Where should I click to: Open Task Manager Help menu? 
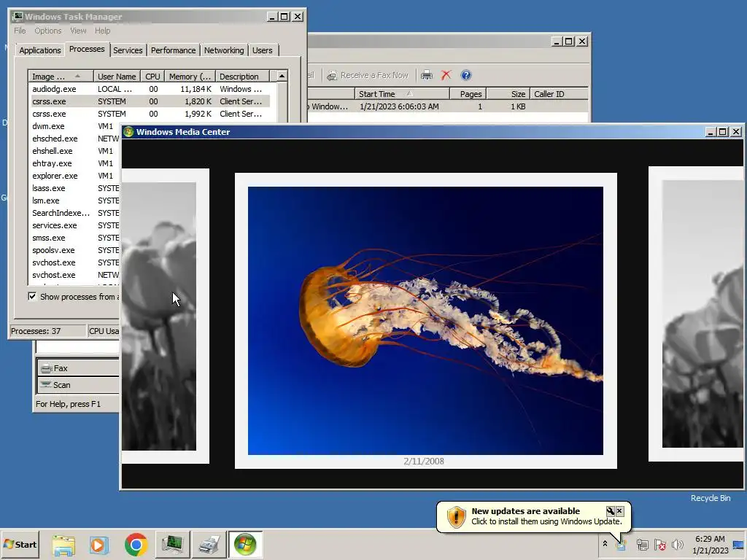(102, 31)
